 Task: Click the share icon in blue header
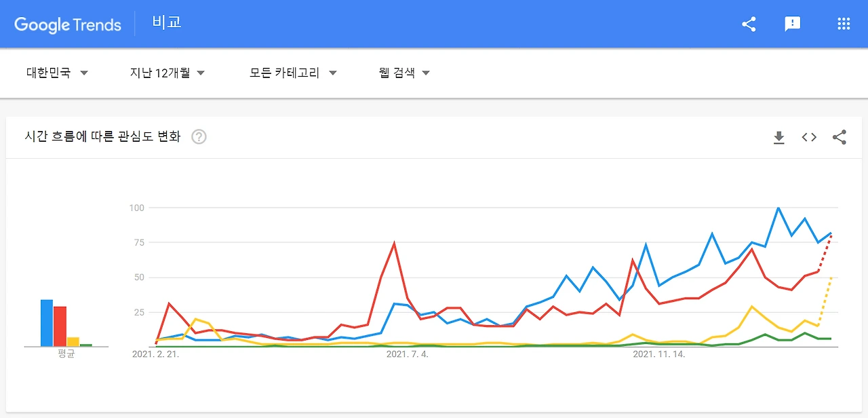(749, 24)
